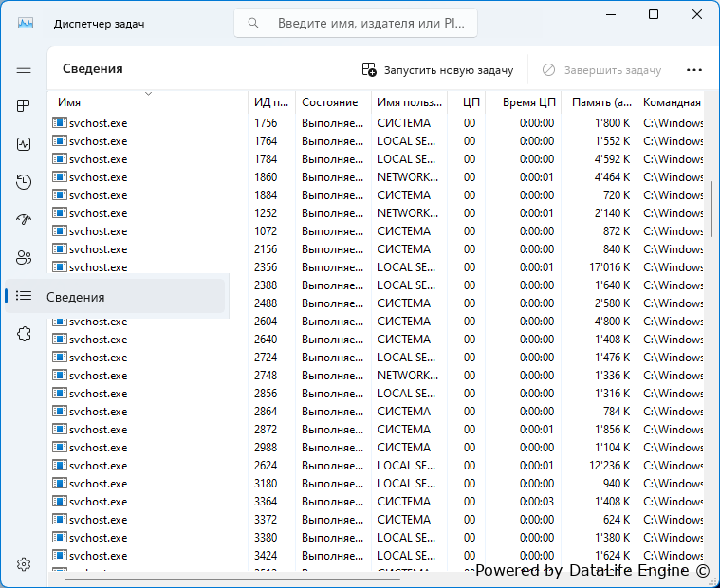
Task: Open the Performance page icon
Action: (x=24, y=144)
